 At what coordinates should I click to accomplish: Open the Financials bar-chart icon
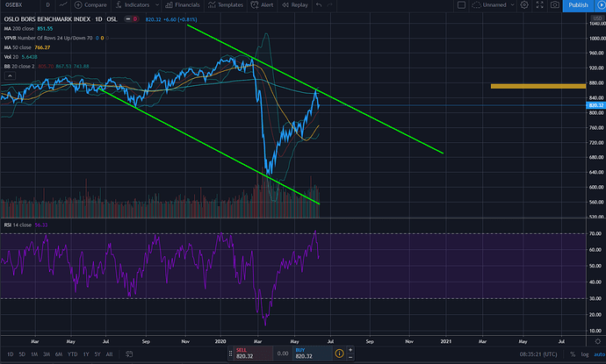[169, 5]
